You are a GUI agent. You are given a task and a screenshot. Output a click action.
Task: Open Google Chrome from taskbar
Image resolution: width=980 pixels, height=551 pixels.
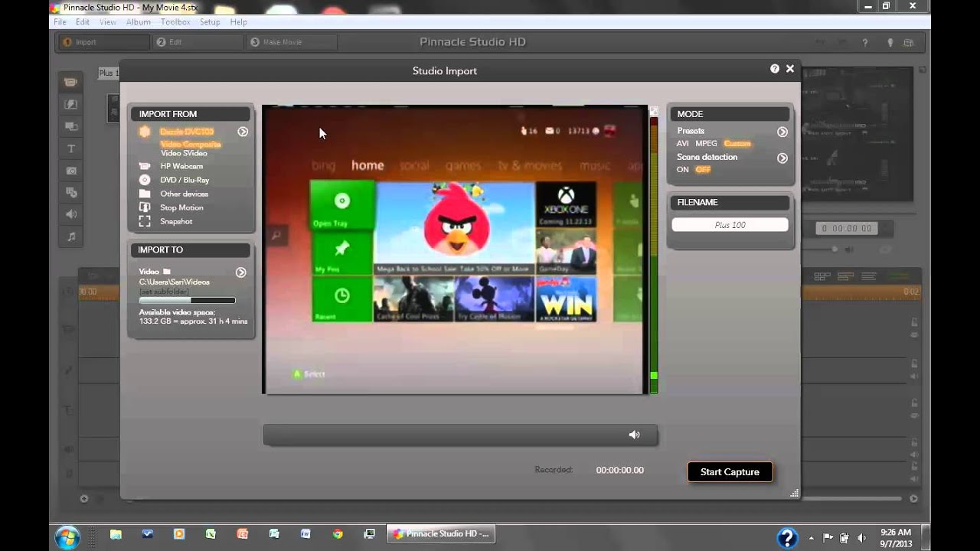point(338,534)
